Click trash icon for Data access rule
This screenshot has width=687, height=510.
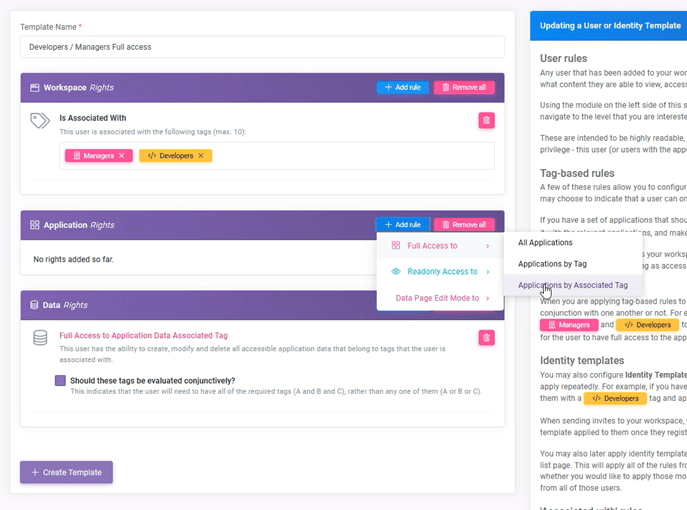(x=486, y=338)
